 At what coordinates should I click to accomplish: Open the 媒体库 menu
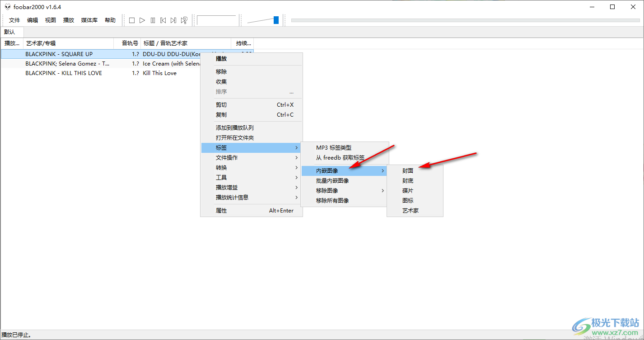coord(89,20)
